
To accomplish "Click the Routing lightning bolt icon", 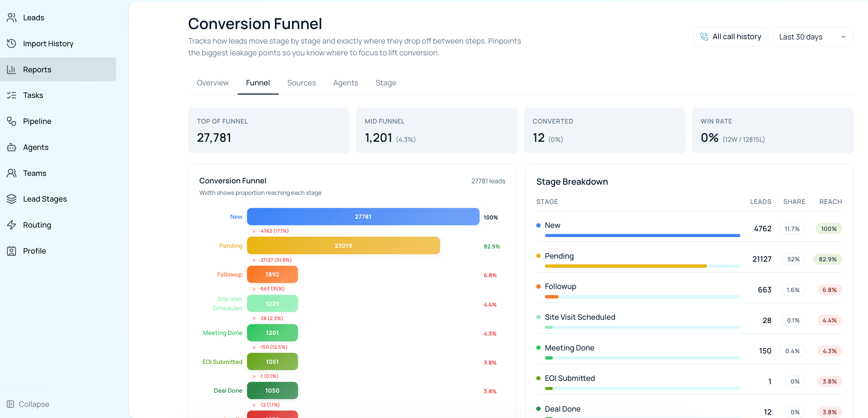I will [11, 225].
